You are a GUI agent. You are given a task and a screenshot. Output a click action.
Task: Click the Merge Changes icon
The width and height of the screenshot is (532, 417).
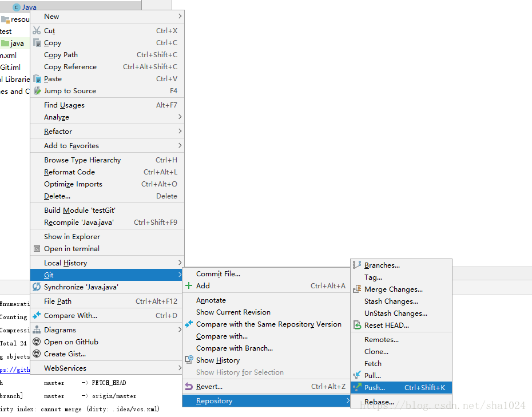pyautogui.click(x=357, y=289)
